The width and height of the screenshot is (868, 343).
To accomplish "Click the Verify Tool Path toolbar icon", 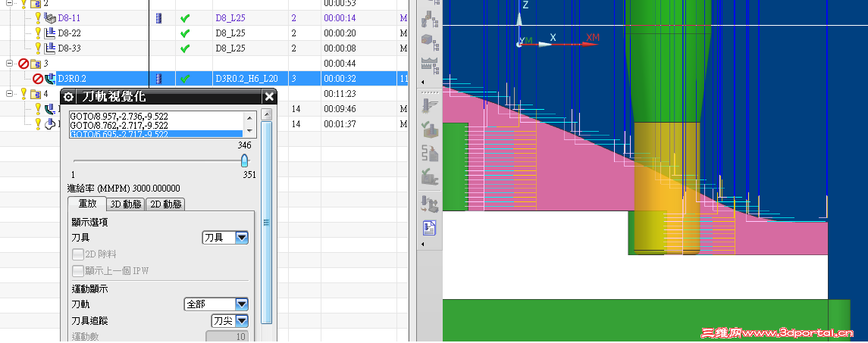I will [430, 130].
